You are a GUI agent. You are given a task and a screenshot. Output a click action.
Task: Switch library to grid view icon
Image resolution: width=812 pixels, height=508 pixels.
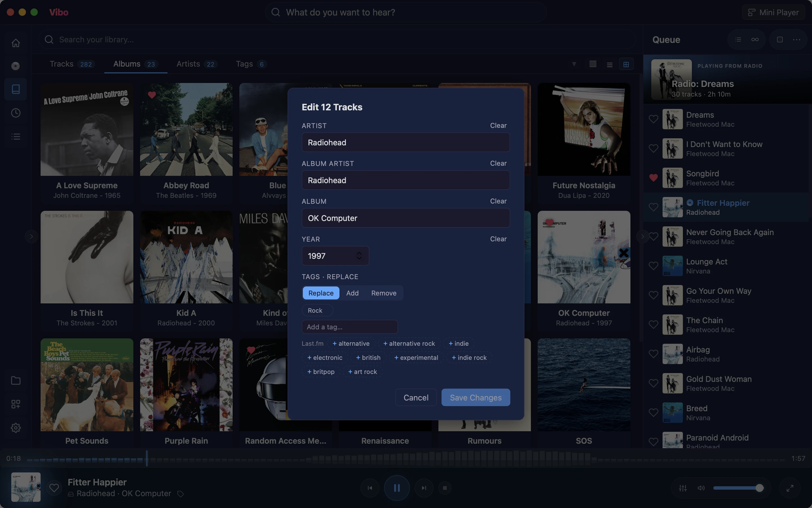pyautogui.click(x=626, y=64)
